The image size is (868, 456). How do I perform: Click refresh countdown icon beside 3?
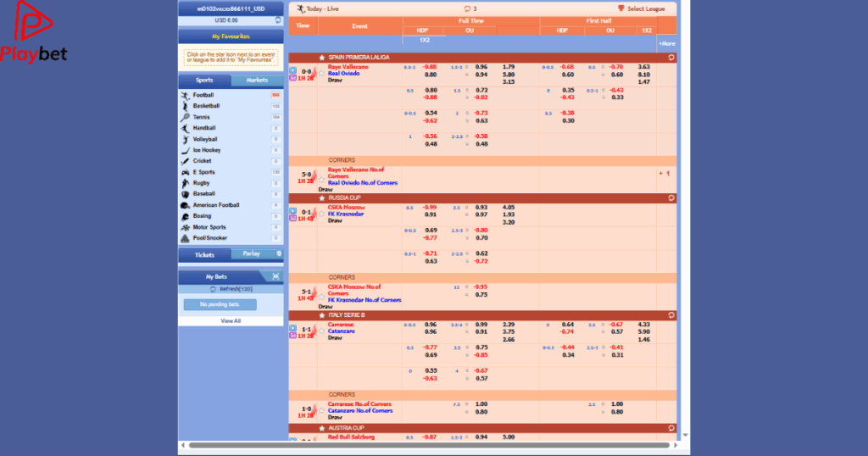[x=467, y=8]
